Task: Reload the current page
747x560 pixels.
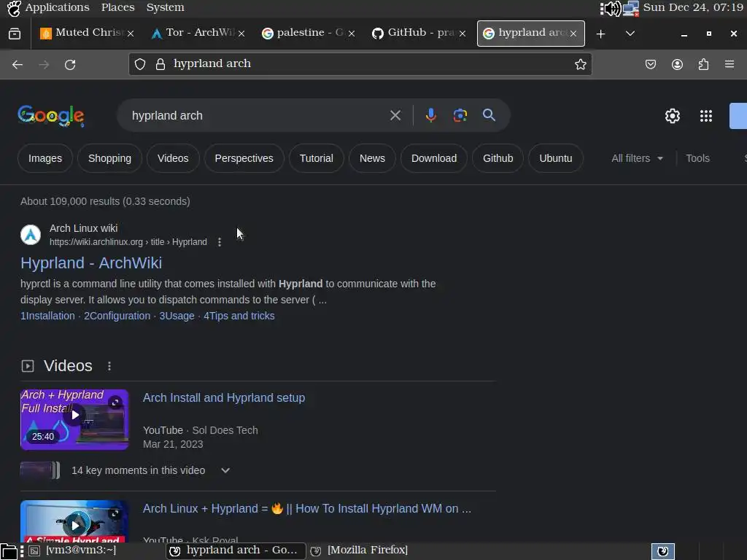Action: click(x=70, y=64)
